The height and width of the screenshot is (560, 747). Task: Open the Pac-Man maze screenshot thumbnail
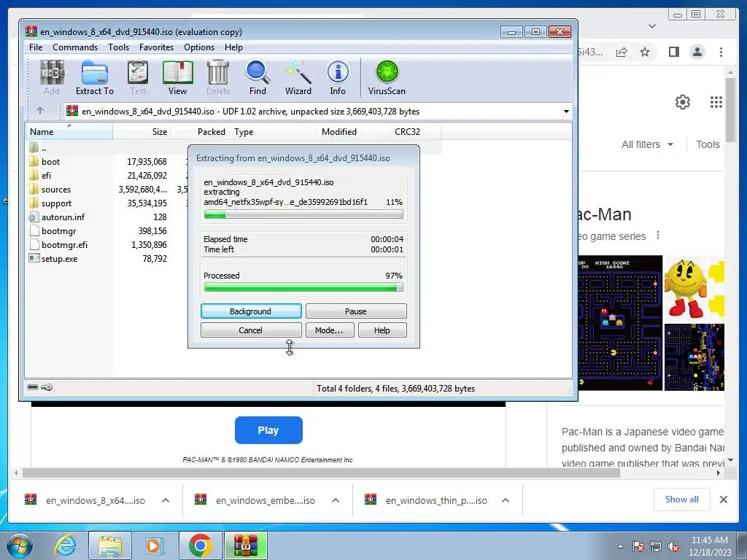[x=620, y=323]
